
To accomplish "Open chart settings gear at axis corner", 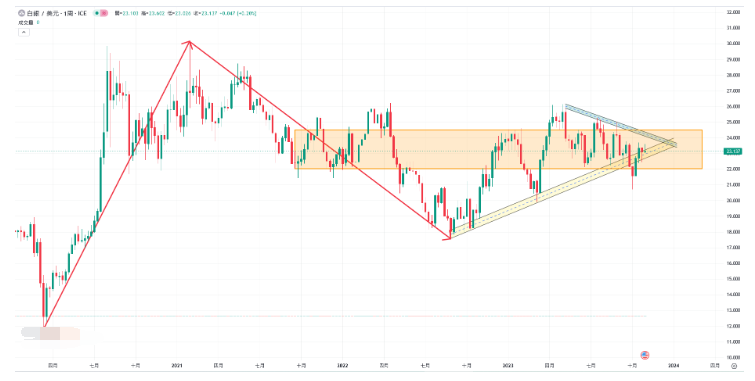I will (x=733, y=366).
